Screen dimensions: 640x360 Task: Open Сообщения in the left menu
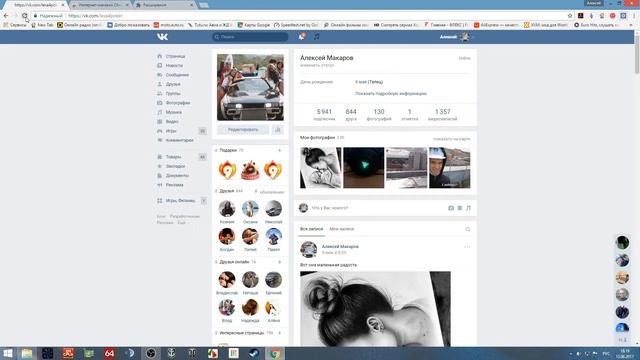(x=177, y=75)
